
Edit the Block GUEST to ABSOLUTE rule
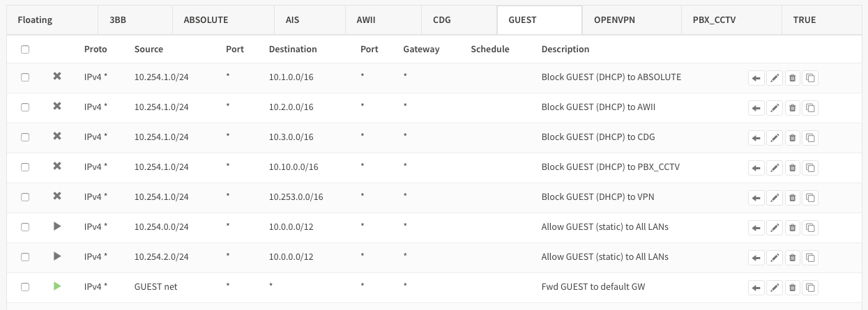click(775, 78)
